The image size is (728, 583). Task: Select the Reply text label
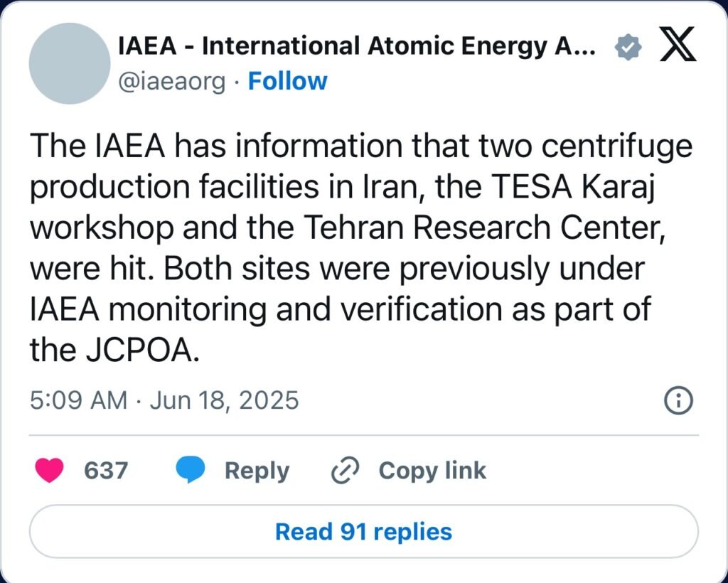257,471
